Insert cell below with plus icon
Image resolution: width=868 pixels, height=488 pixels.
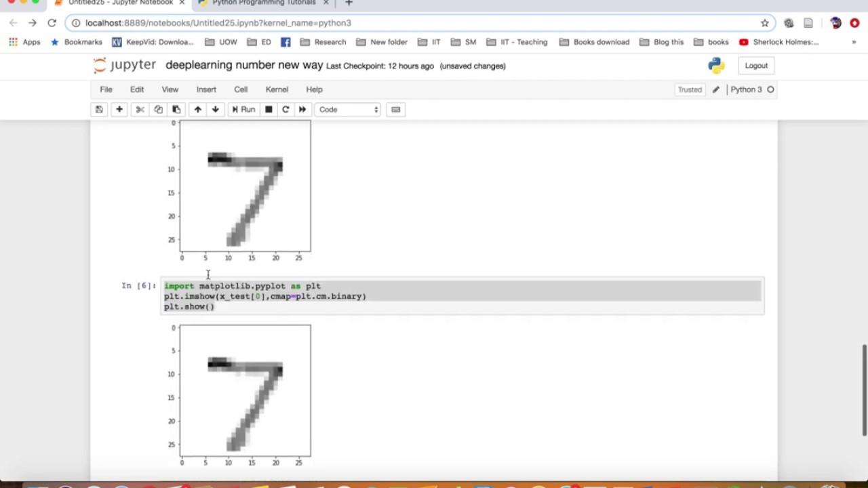click(x=119, y=110)
